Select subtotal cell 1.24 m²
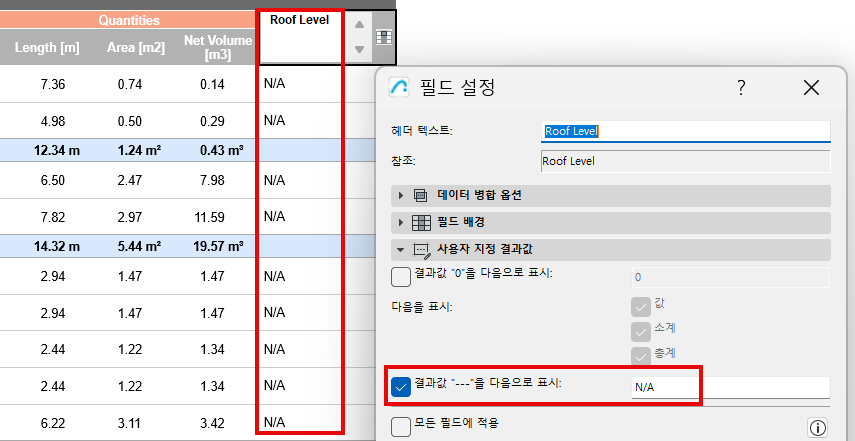Viewport: 855px width, 441px height. pos(139,150)
